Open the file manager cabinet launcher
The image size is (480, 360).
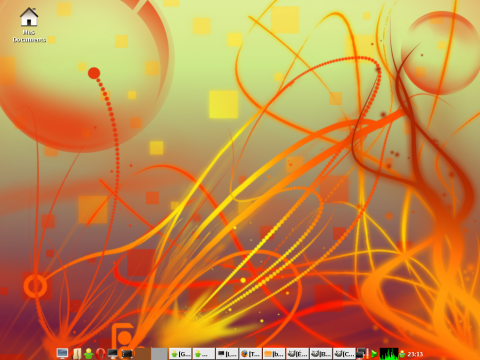(77, 354)
